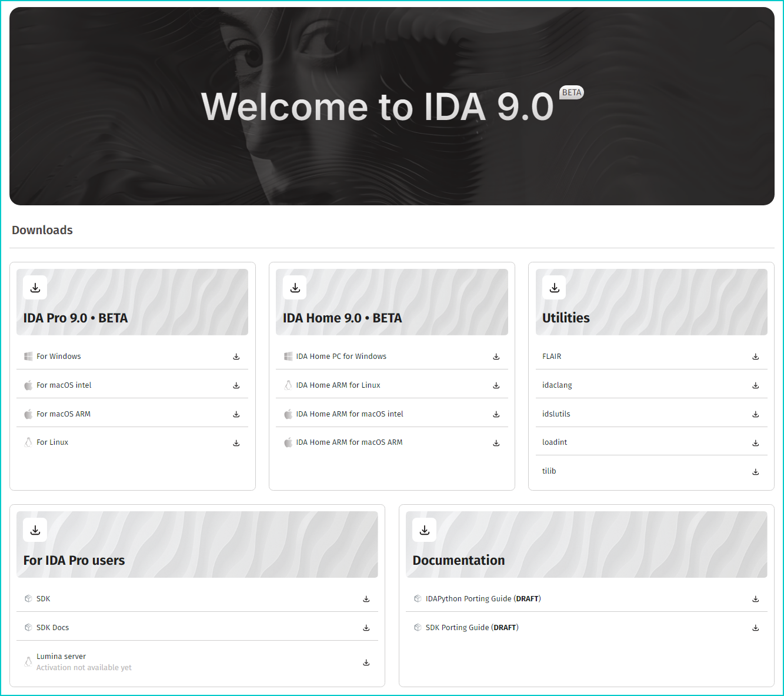Open IDA Home ARM for macOS intel link

tap(350, 414)
